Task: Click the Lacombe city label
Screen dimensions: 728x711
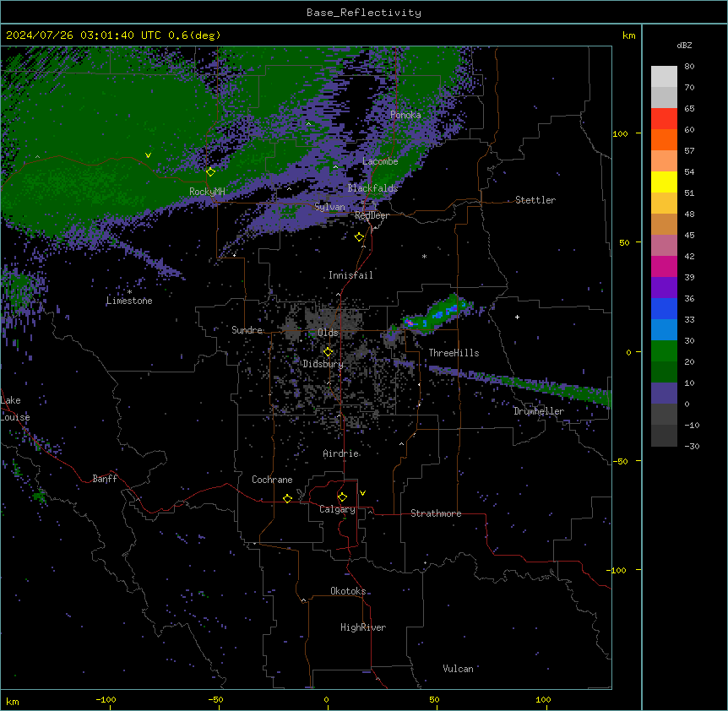Action: point(380,161)
